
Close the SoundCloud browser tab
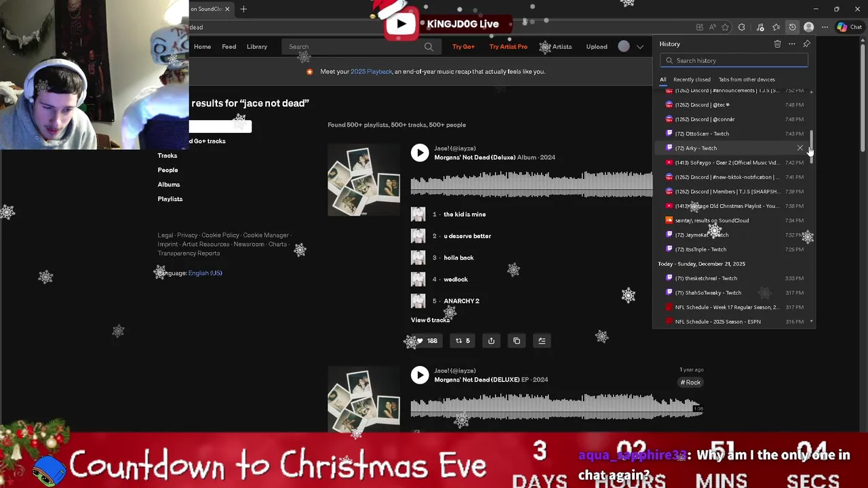[x=227, y=9]
